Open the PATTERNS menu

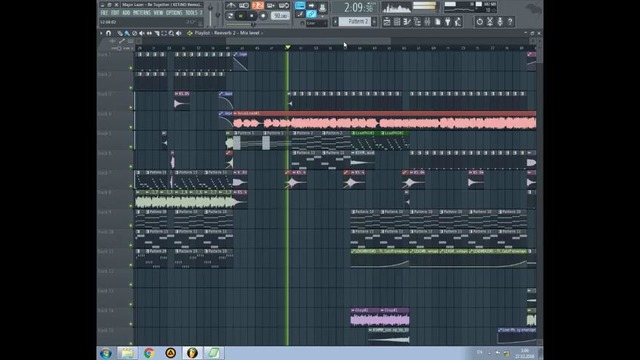[x=142, y=13]
